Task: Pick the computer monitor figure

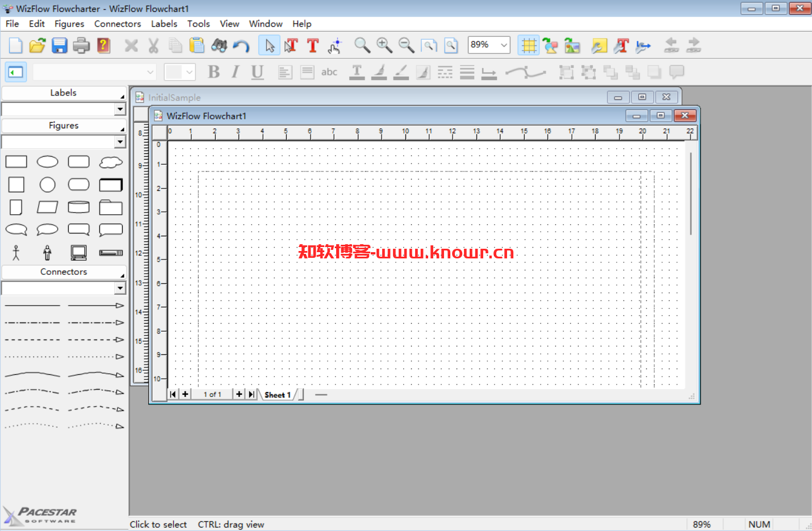Action: [78, 253]
